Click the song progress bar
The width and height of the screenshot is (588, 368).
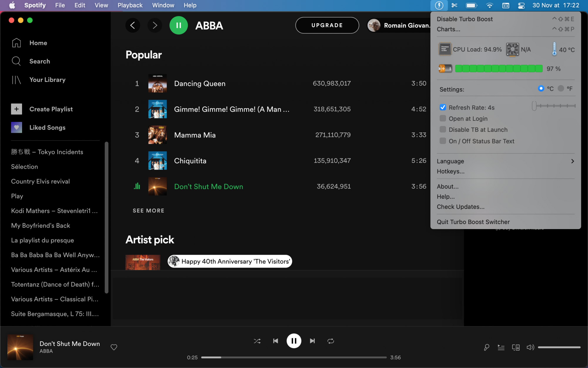(294, 357)
